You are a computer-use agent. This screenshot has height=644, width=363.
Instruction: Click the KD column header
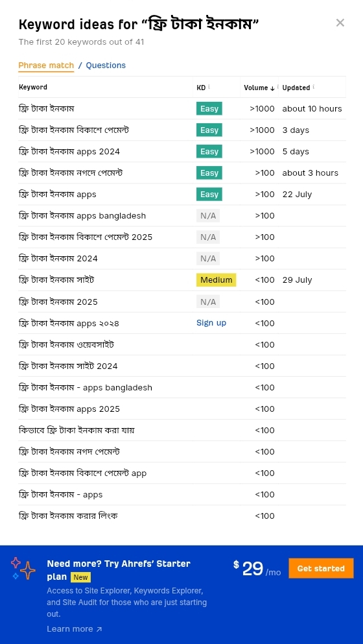(x=201, y=88)
